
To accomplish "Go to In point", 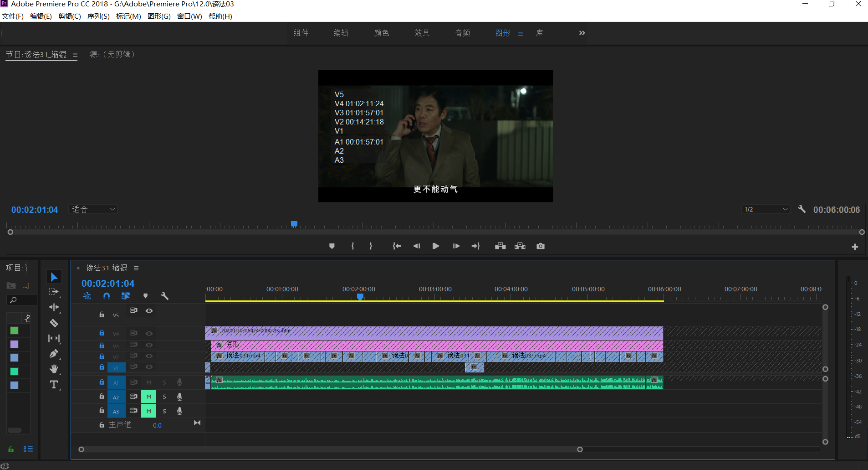I will [x=397, y=246].
